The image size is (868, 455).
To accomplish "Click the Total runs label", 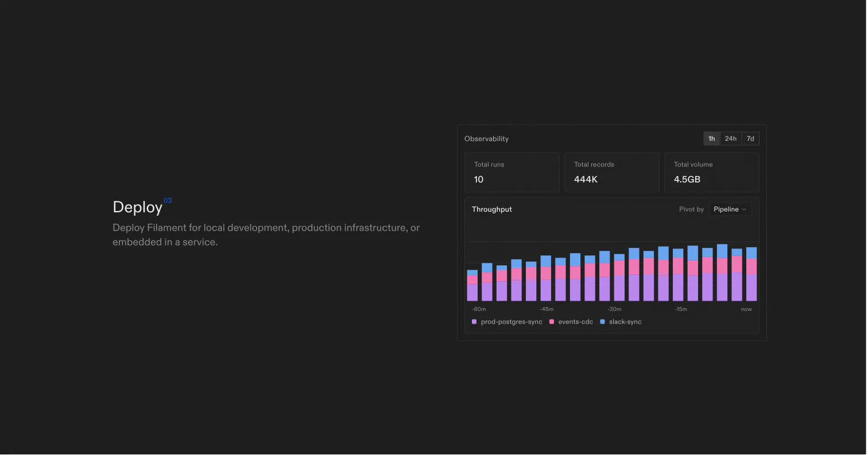I will click(x=489, y=165).
